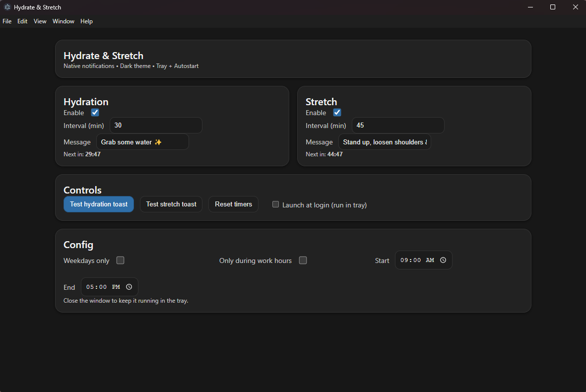Focus the Hydration interval input field
Screen dimensions: 586x392
tap(155, 126)
